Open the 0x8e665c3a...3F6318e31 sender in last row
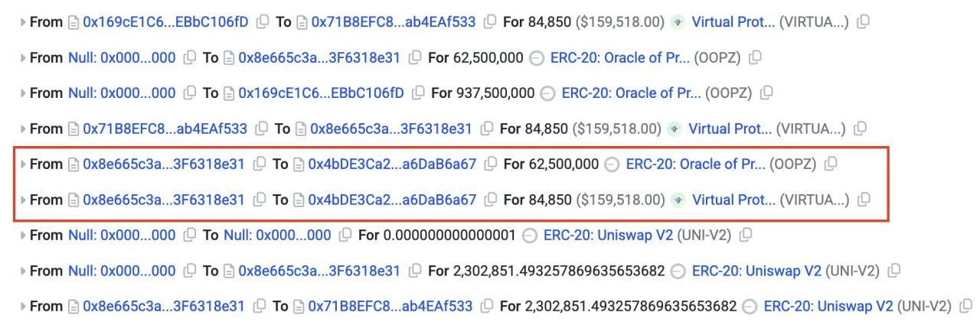Viewport: 980px width, 322px height. 164,306
